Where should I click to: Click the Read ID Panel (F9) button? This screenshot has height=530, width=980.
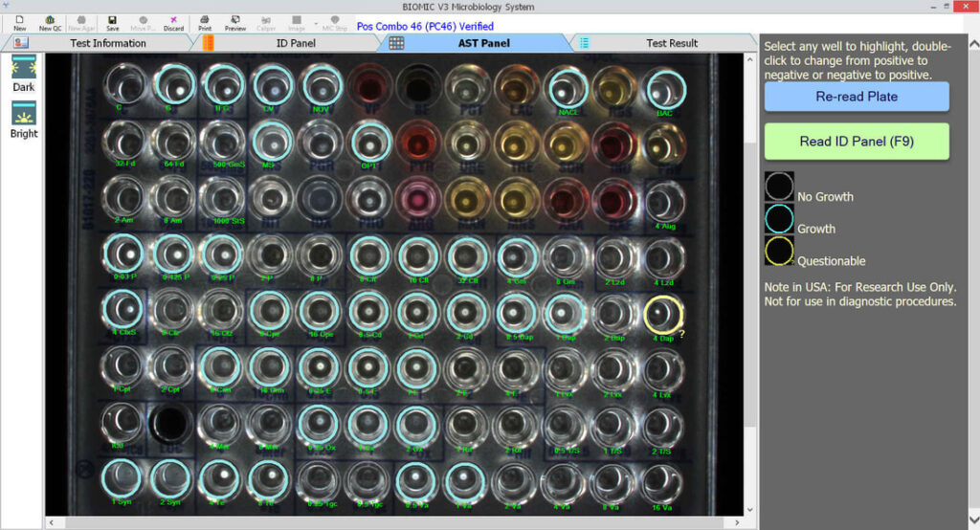coord(857,142)
